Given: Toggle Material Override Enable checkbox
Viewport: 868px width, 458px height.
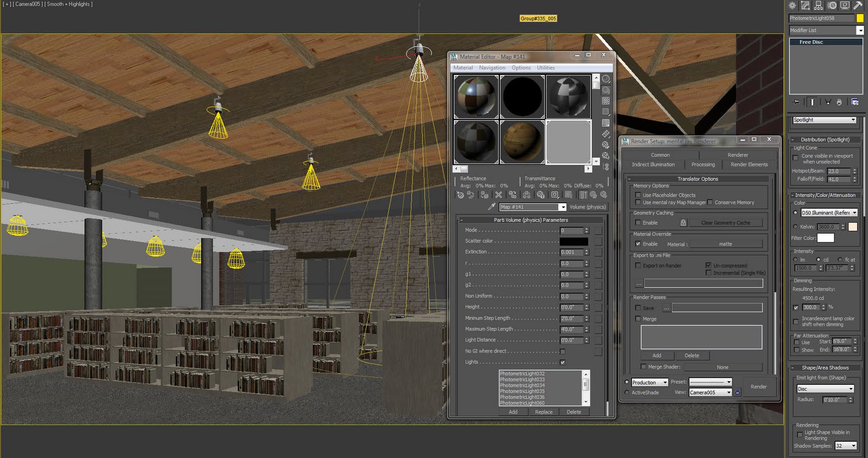Looking at the screenshot, I should [x=638, y=244].
